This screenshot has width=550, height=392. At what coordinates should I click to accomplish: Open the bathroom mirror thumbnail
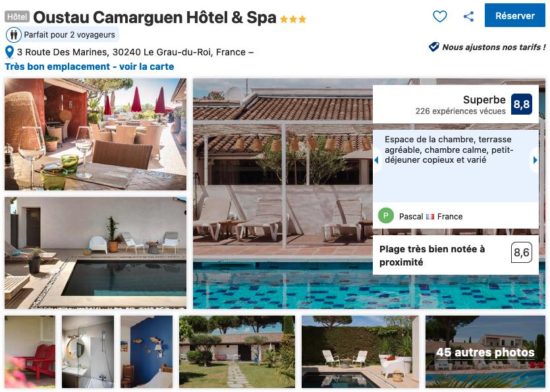[x=88, y=352]
